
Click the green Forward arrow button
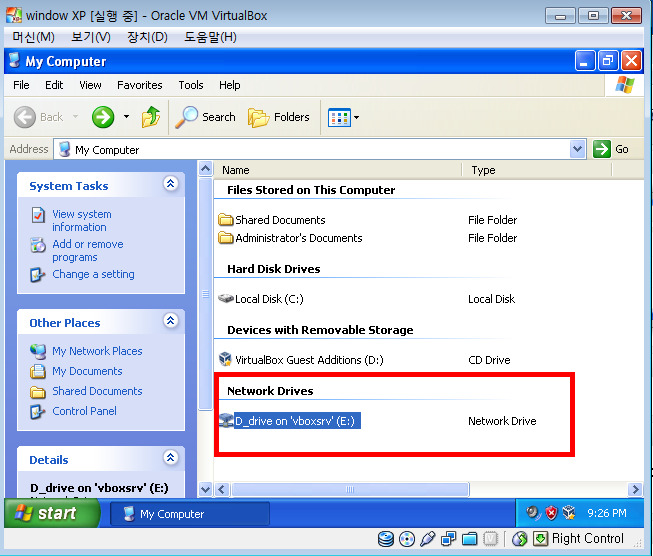(102, 117)
